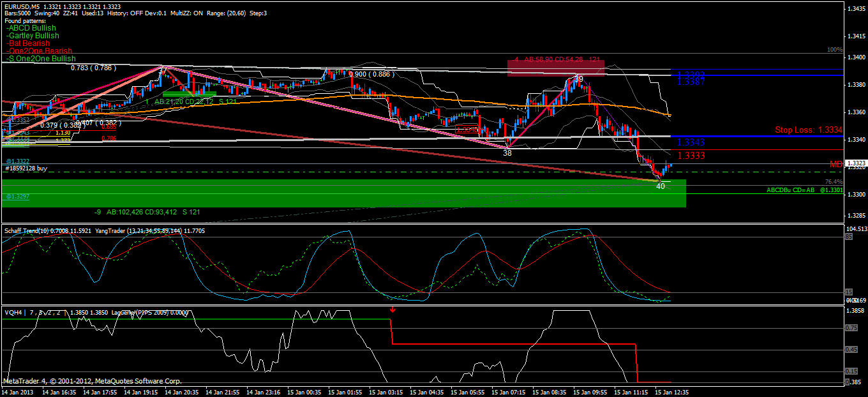Click the 0.783 (0.786) retracement label

[93, 67]
